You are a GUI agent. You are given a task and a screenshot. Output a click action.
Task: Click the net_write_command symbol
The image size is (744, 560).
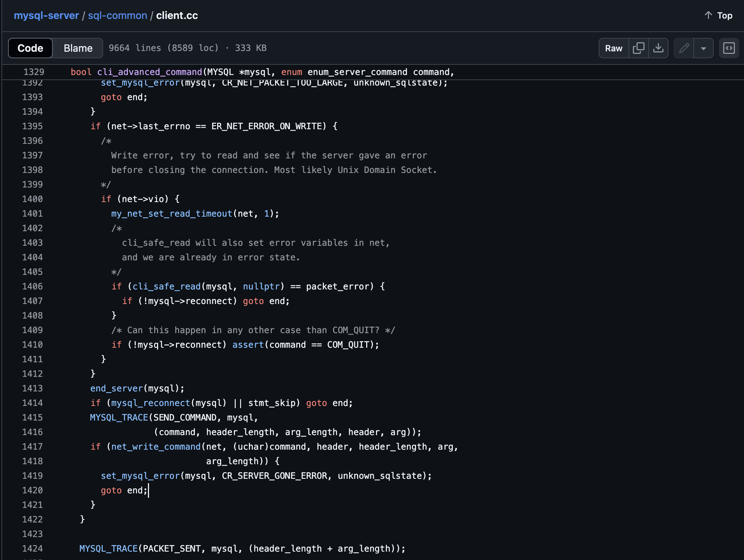[x=156, y=447]
